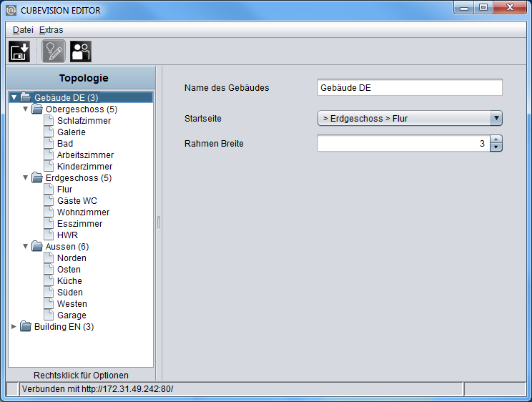532x402 pixels.
Task: Close the Cubevision Editor window
Action: tap(510, 7)
